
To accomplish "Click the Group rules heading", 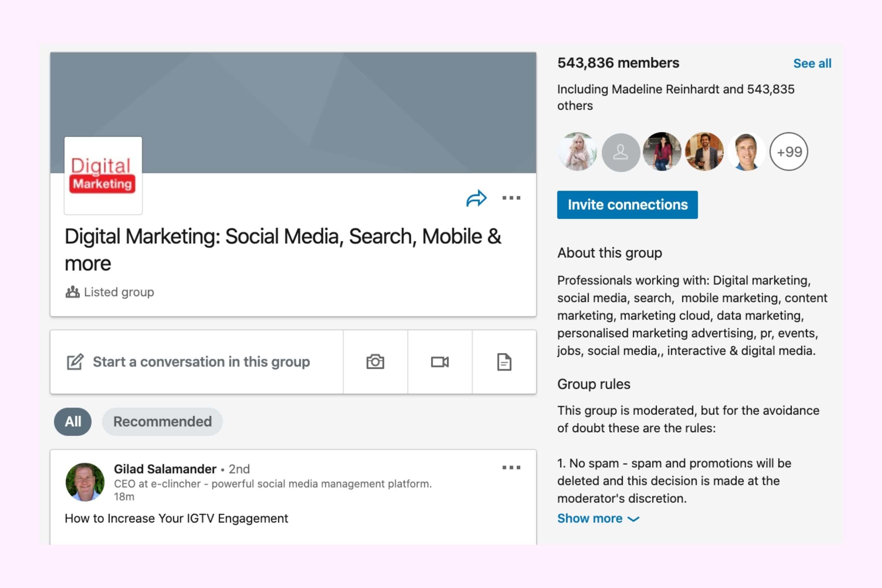I will click(x=594, y=384).
